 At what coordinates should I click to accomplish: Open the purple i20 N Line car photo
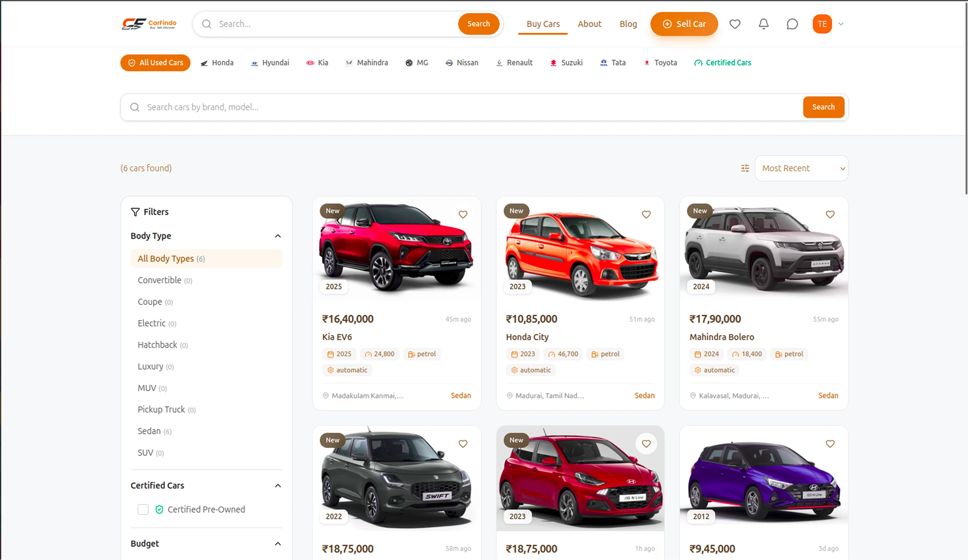(764, 478)
